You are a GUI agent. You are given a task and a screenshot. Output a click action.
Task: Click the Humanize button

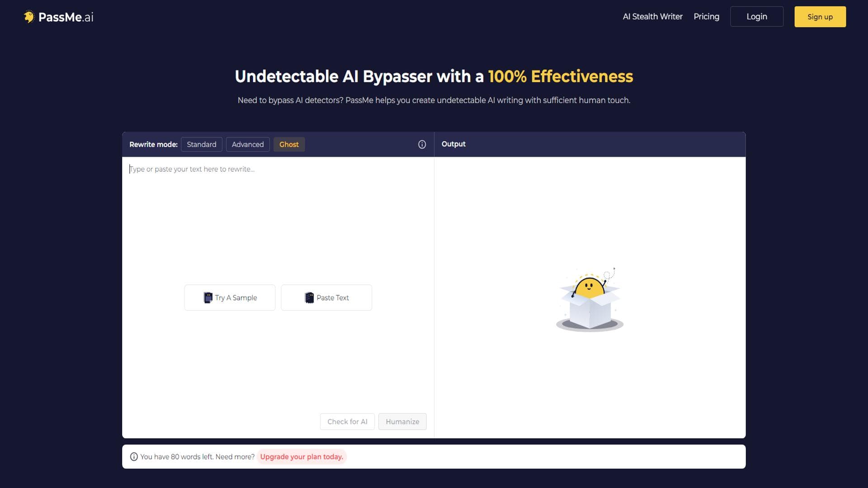(x=402, y=422)
